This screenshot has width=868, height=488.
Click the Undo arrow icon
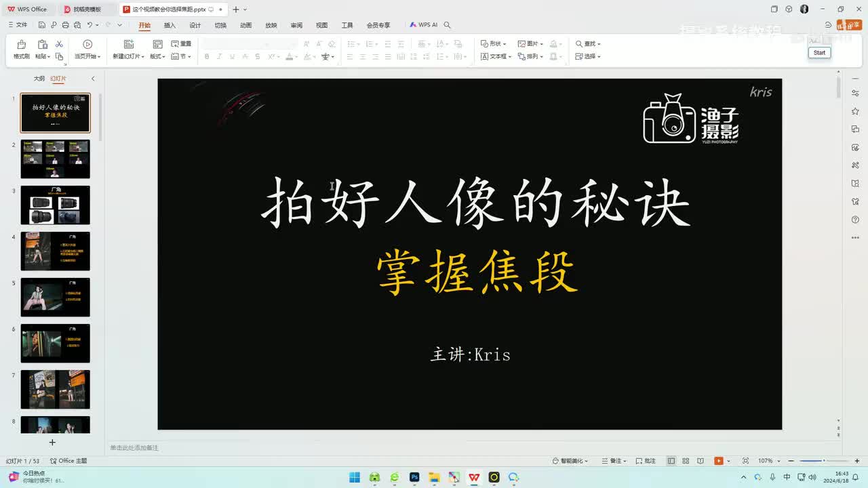coord(89,25)
